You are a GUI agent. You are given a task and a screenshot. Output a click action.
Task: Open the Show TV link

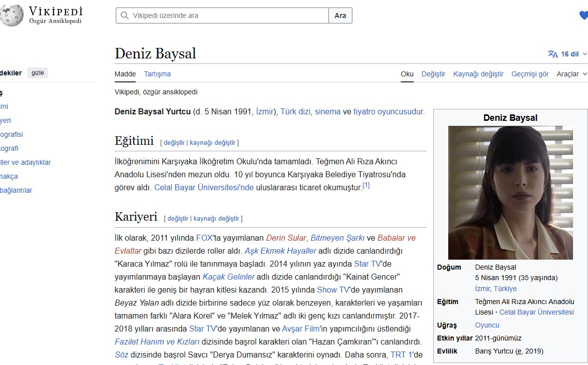[x=333, y=290]
